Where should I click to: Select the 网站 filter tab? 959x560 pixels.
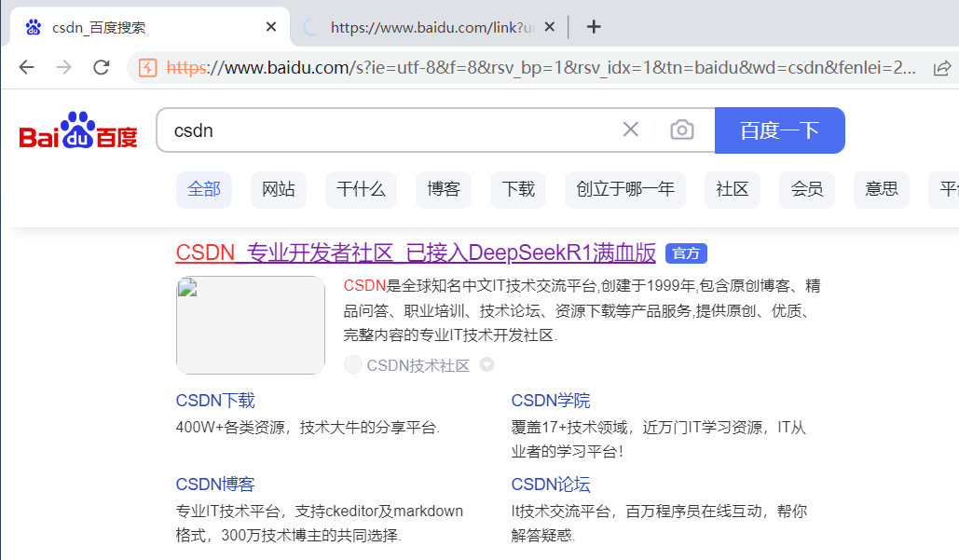[279, 189]
